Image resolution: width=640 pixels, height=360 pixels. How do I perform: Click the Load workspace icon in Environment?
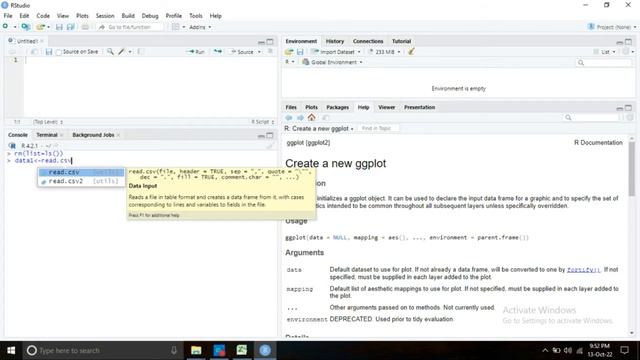pyautogui.click(x=289, y=52)
